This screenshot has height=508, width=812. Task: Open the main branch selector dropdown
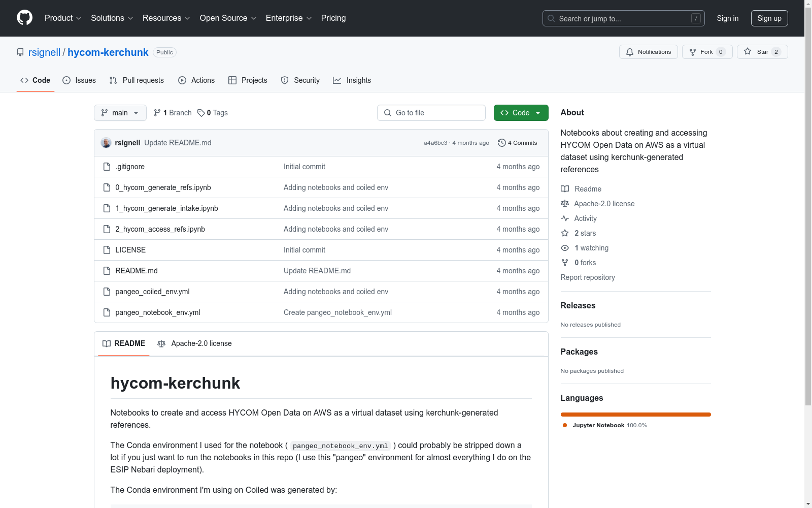(120, 113)
